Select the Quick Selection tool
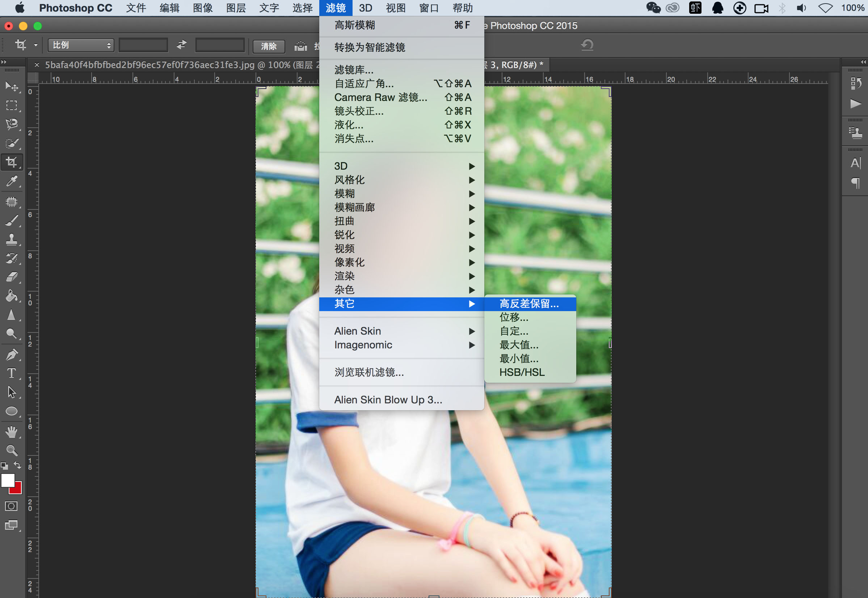The width and height of the screenshot is (868, 598). pos(12,143)
